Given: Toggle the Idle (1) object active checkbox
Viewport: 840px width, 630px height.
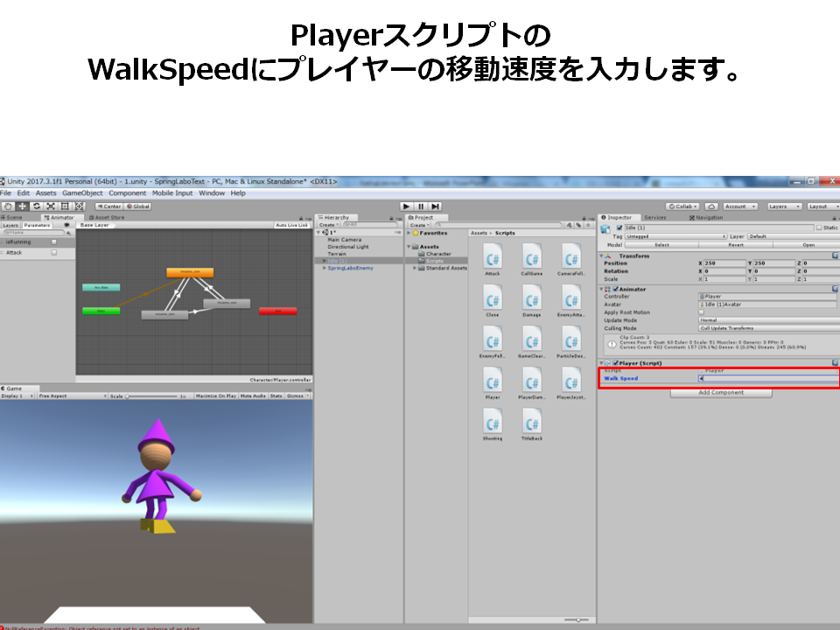Looking at the screenshot, I should pyautogui.click(x=619, y=227).
